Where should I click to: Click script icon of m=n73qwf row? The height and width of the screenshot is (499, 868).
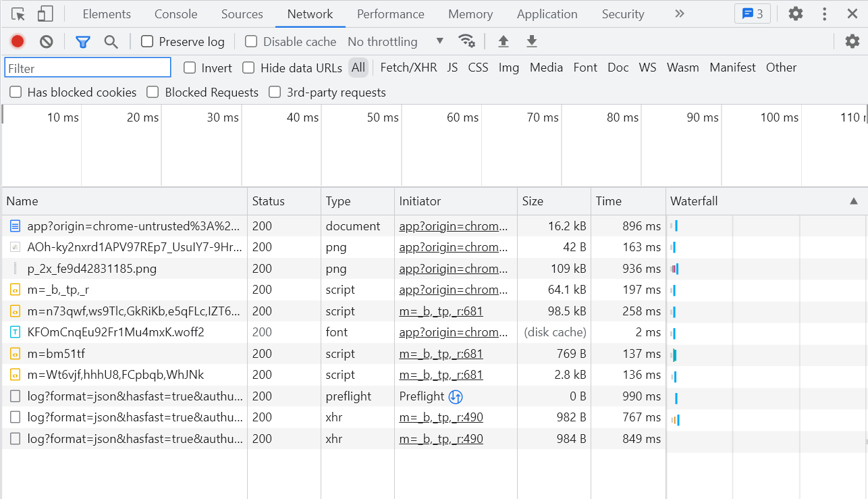[x=15, y=311]
